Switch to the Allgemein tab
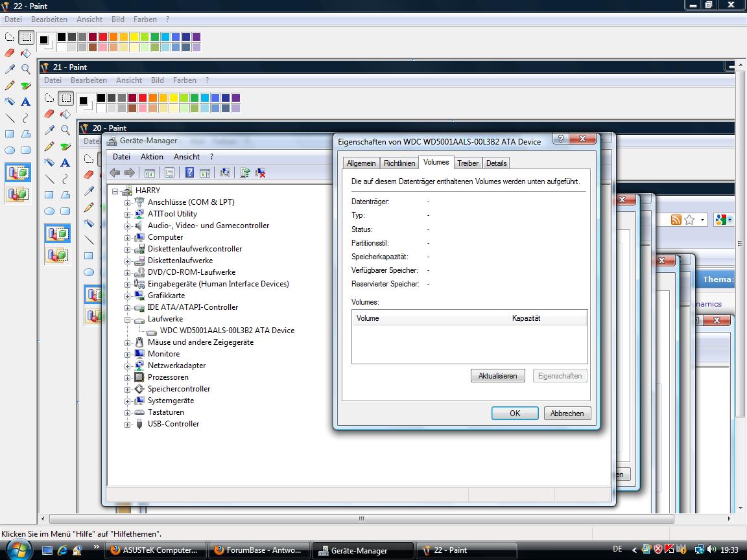747x560 pixels. point(361,163)
